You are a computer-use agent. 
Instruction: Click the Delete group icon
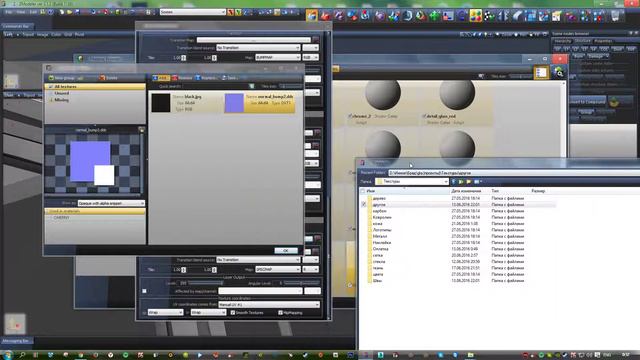102,78
